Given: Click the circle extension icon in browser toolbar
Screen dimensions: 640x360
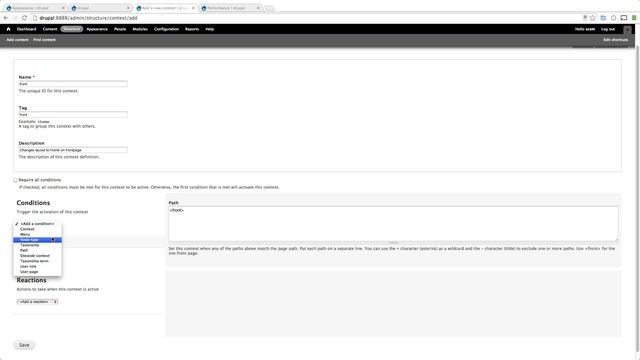Looking at the screenshot, I should pos(613,18).
